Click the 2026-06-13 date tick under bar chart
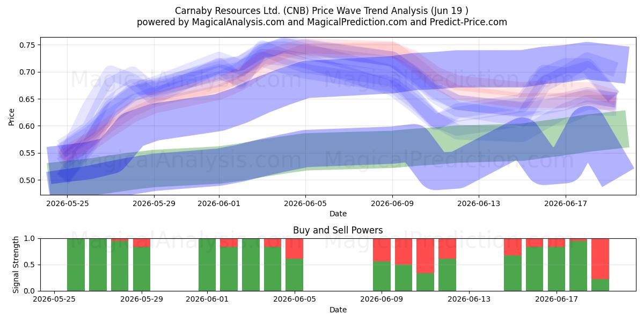The height and width of the screenshot is (322, 644). click(x=469, y=299)
